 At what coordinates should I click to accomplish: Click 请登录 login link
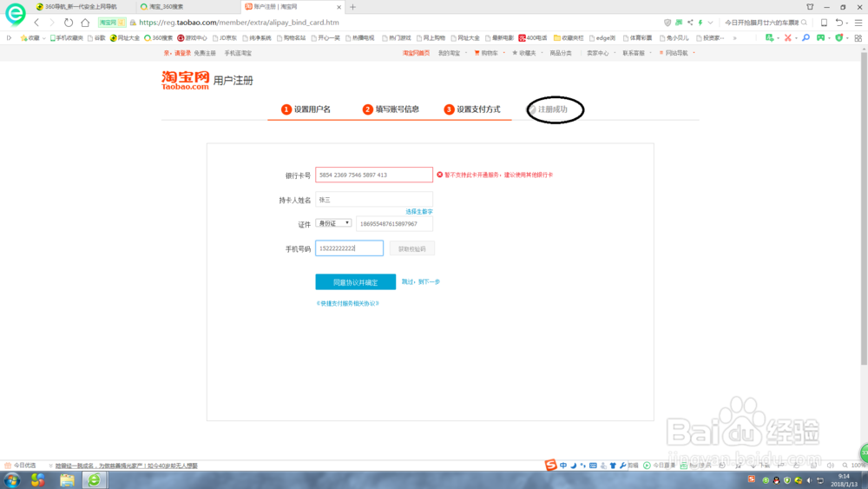[x=182, y=53]
